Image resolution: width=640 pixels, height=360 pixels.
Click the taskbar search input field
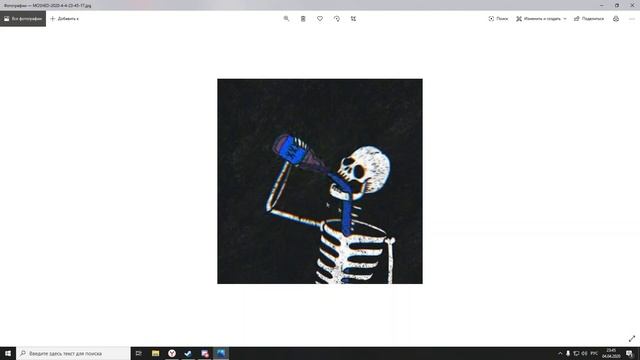click(73, 353)
